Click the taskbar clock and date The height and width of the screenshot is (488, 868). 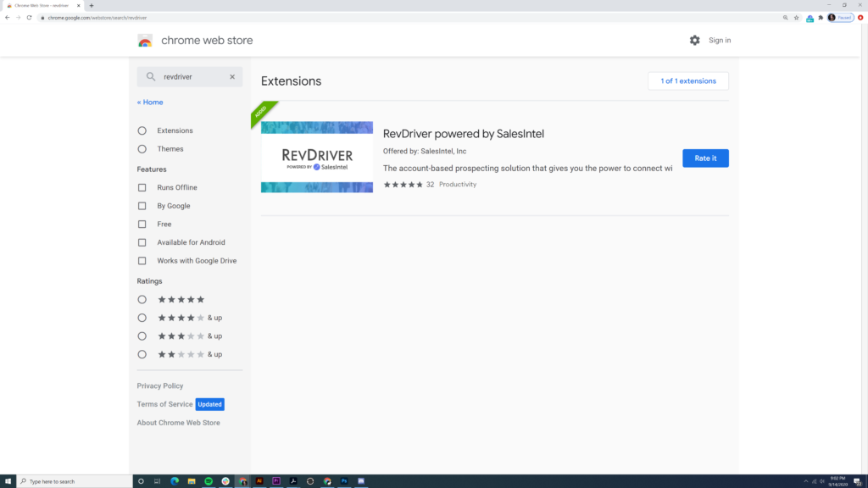(838, 481)
